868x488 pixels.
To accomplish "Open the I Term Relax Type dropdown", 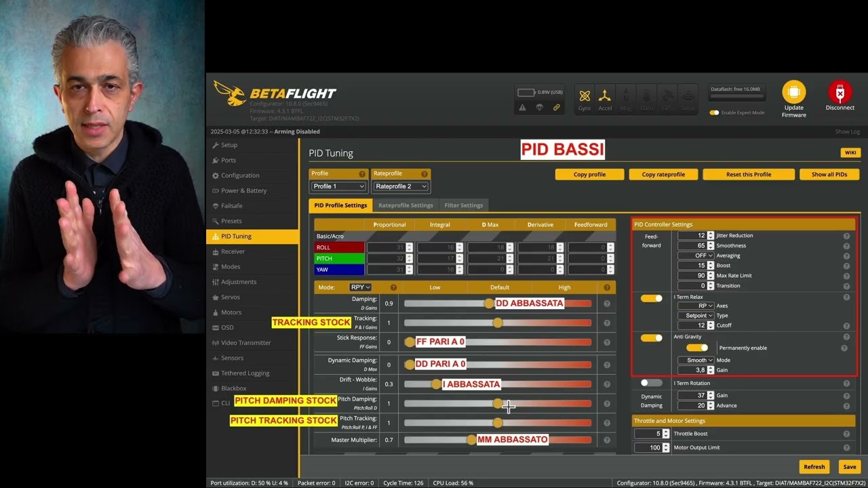I will [696, 316].
